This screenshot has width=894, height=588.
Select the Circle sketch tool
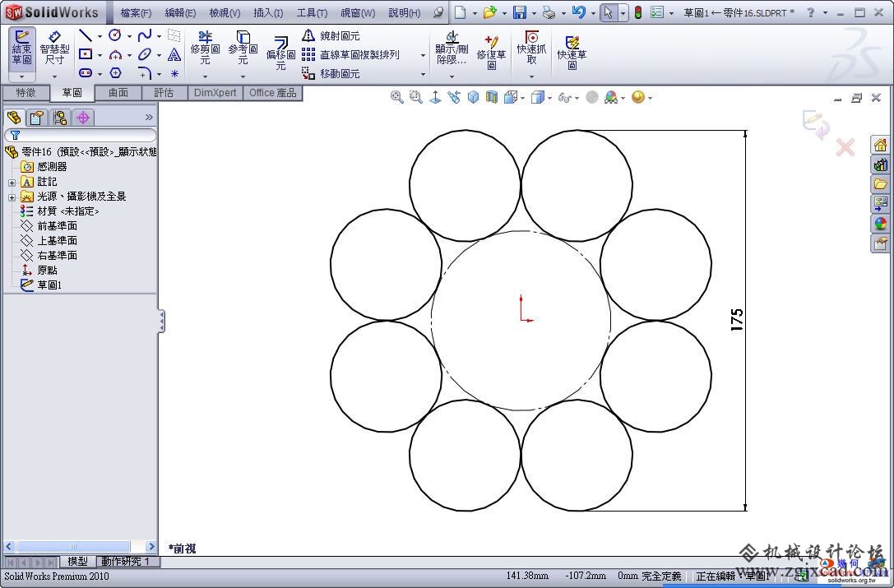tap(115, 36)
